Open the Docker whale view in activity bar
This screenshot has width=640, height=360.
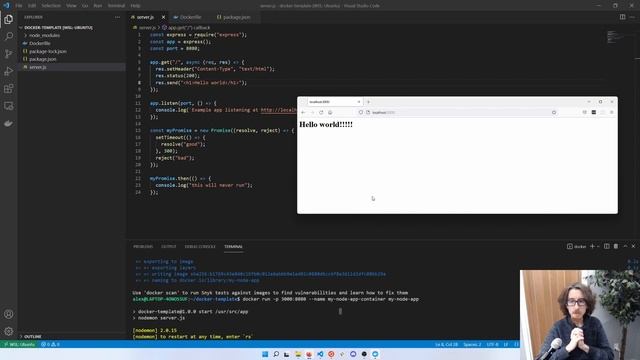9,123
